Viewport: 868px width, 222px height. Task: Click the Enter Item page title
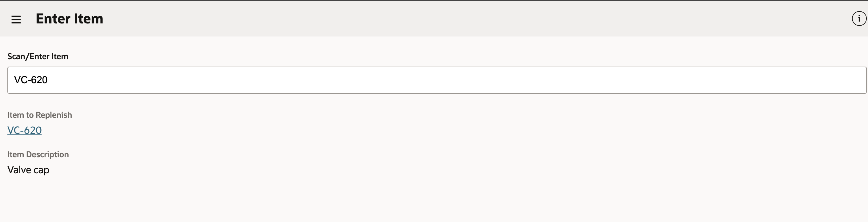coord(70,18)
